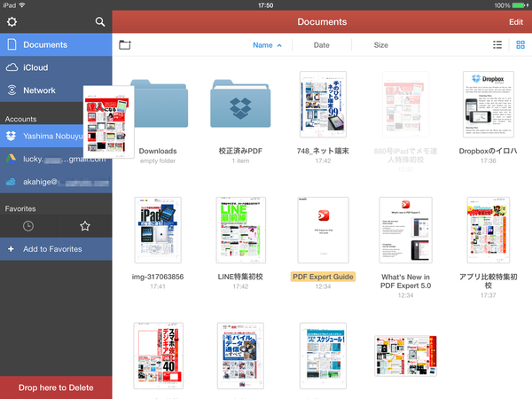Select Documents in the sidebar
This screenshot has height=399, width=532.
(56, 45)
